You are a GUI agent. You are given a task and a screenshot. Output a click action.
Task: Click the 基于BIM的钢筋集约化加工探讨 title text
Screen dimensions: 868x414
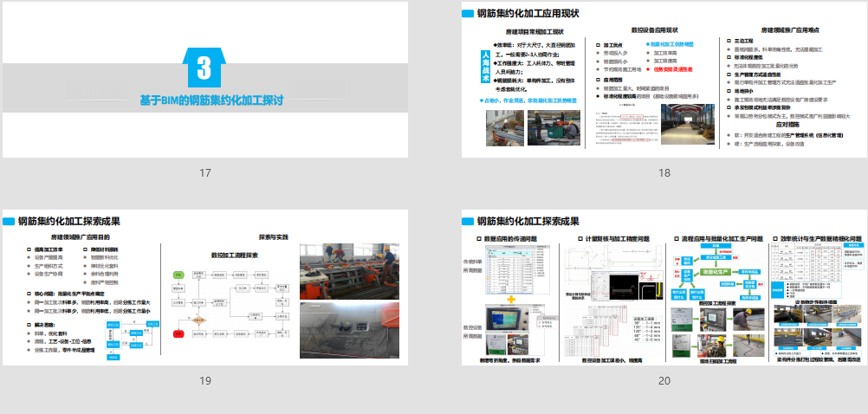pyautogui.click(x=212, y=100)
